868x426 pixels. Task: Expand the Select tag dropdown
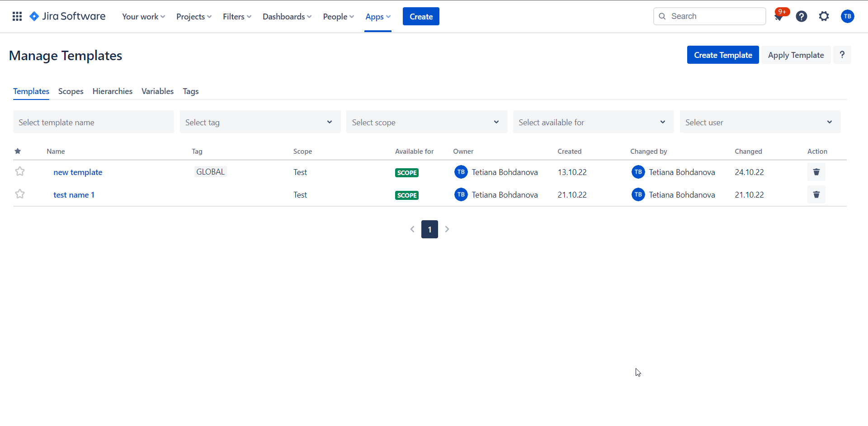pyautogui.click(x=260, y=122)
